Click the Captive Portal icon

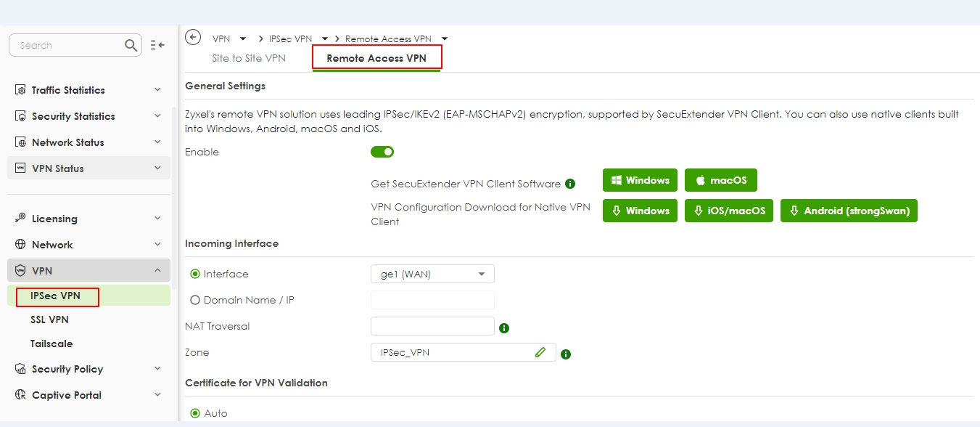pos(20,395)
